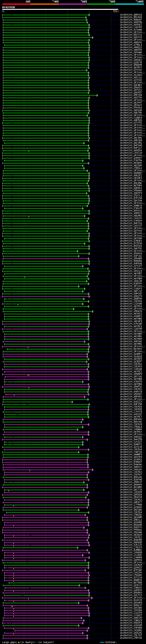The width and height of the screenshot is (146, 644).
Task: Select the UniRef100_Q9CWK0 label
Action: [131, 85]
